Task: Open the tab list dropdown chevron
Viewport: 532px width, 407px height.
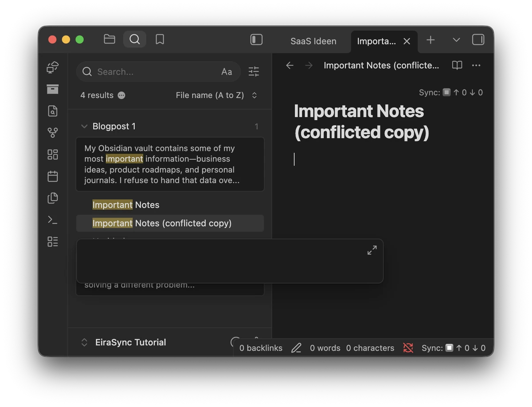Action: 456,40
